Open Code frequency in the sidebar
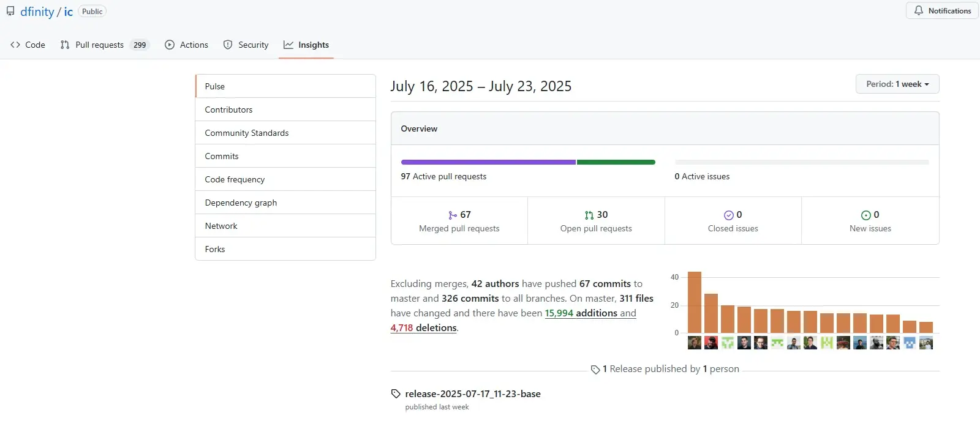This screenshot has width=980, height=421. coord(285,179)
